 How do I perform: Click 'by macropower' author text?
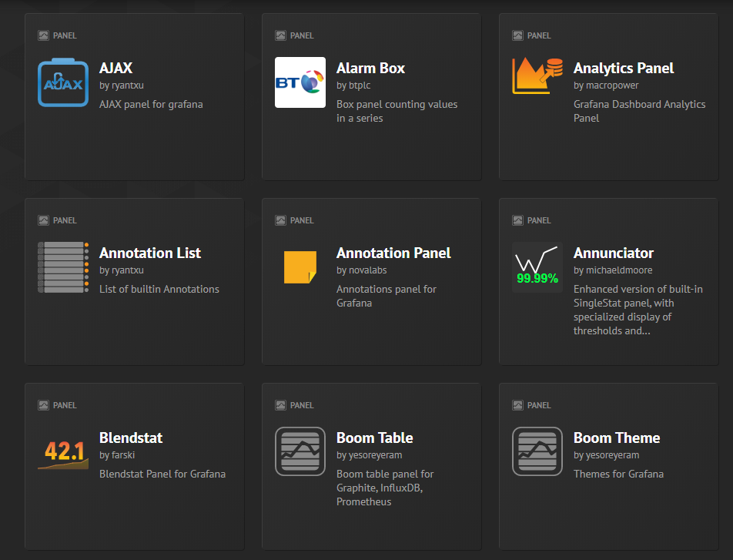pos(606,86)
